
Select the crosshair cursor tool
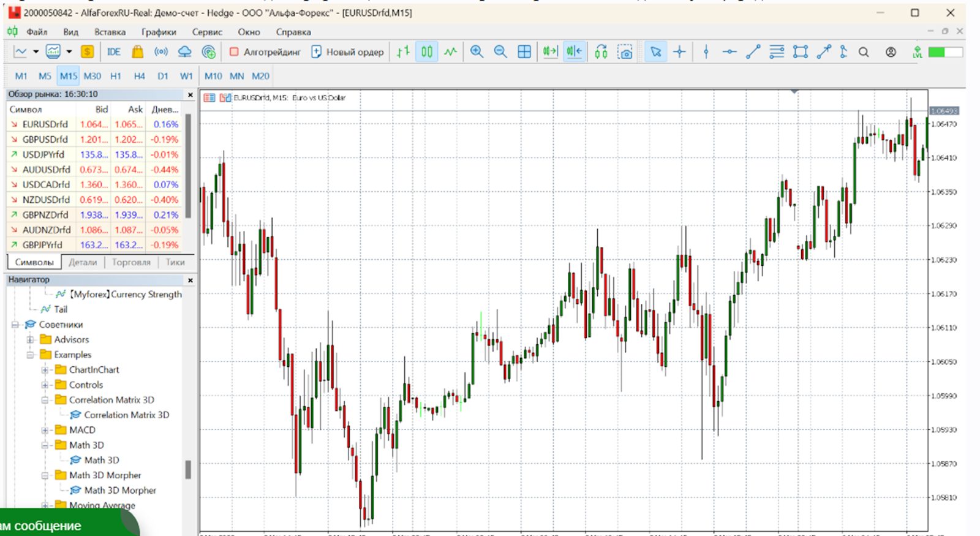679,52
